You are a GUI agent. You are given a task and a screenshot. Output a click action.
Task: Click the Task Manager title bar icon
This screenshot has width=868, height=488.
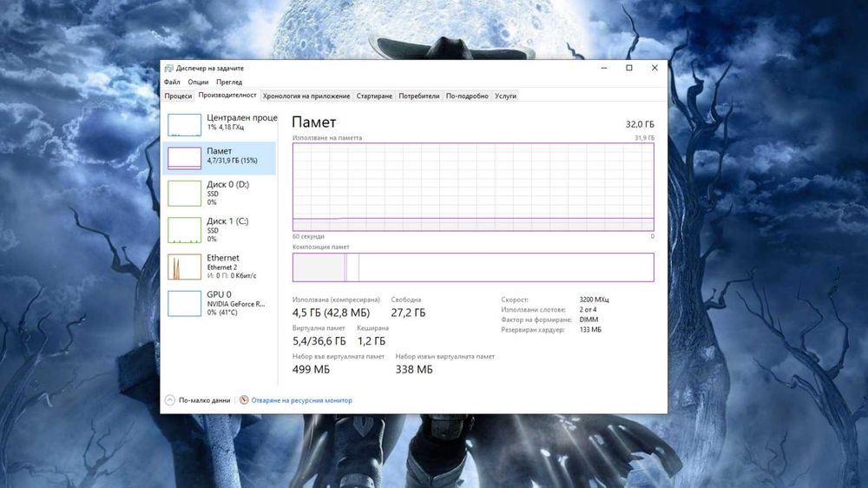point(169,68)
